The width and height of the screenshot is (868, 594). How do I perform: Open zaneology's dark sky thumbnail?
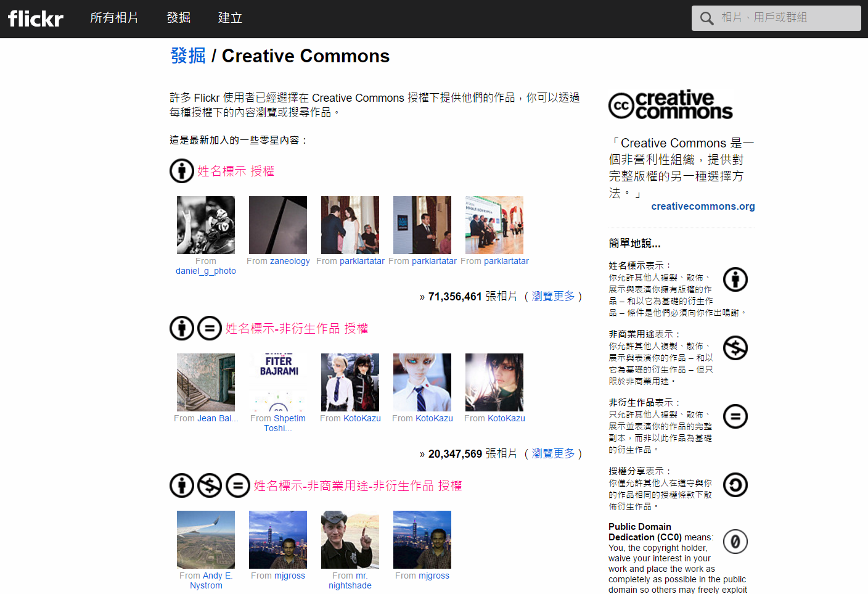pos(278,225)
